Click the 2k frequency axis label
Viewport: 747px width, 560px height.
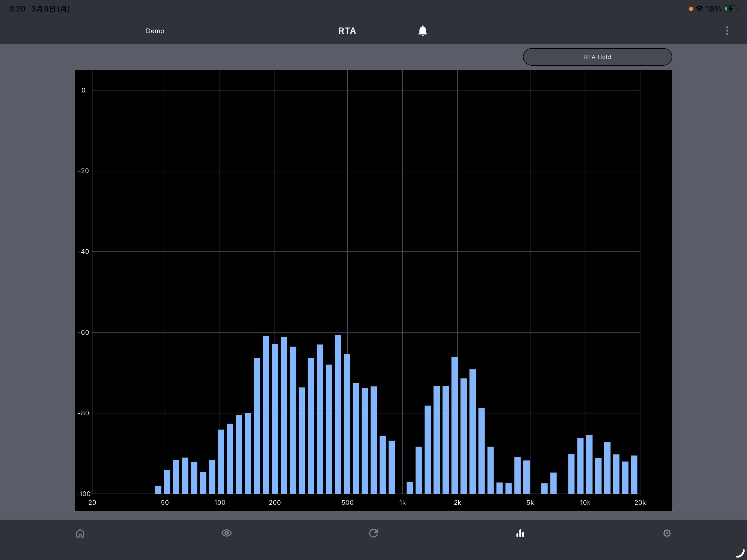pos(458,503)
